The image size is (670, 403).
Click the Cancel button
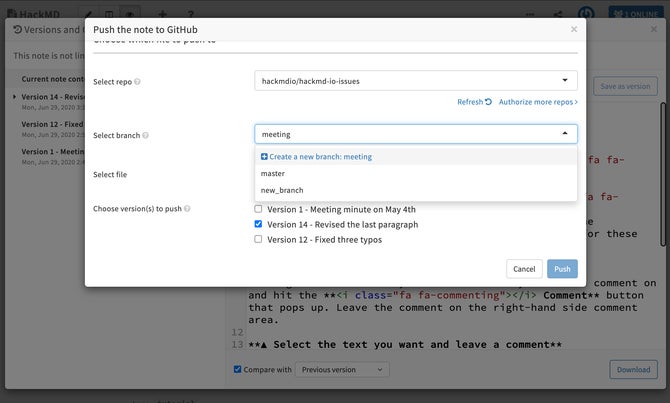(x=524, y=269)
